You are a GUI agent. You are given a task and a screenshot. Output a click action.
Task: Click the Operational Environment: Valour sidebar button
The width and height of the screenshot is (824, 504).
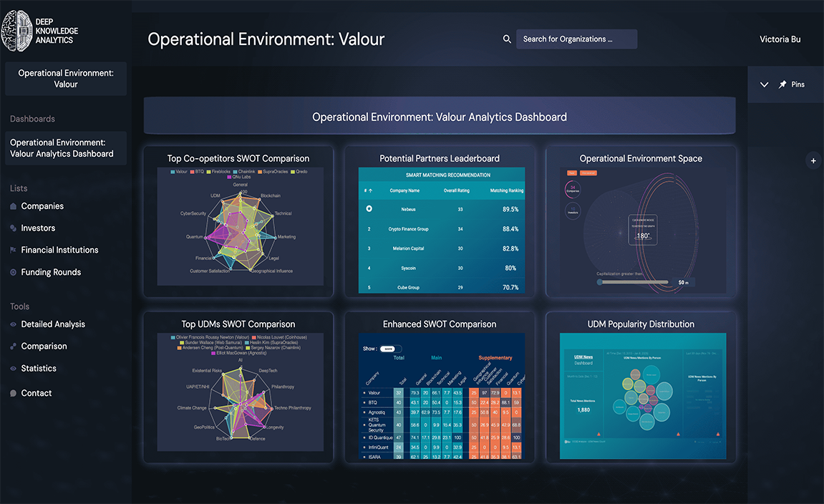tap(66, 79)
